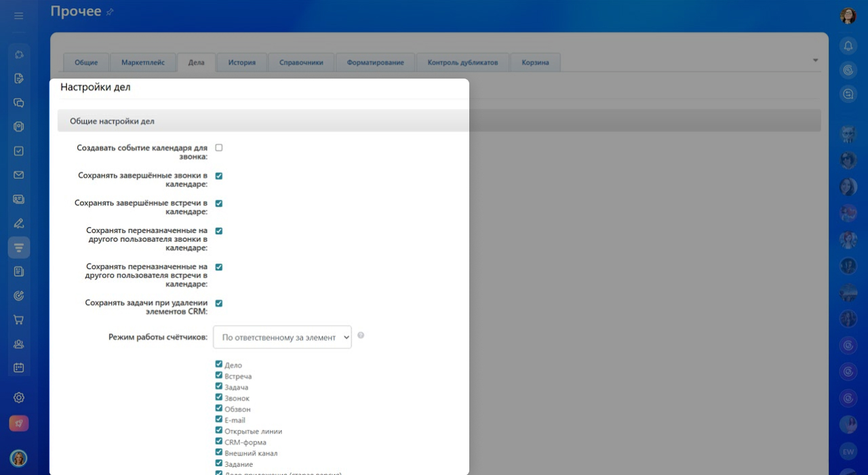Viewport: 868px width, 475px height.
Task: Open the mail envelope icon in sidebar
Action: pyautogui.click(x=19, y=175)
